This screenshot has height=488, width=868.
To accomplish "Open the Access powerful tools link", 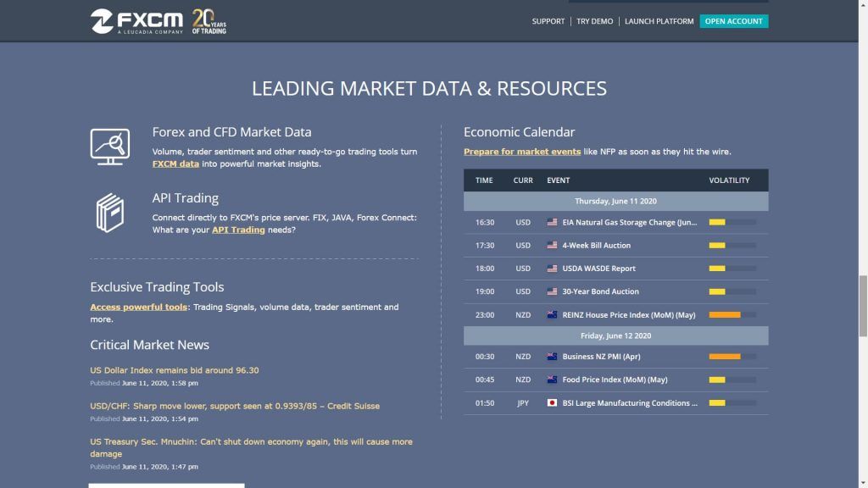I will pos(138,307).
